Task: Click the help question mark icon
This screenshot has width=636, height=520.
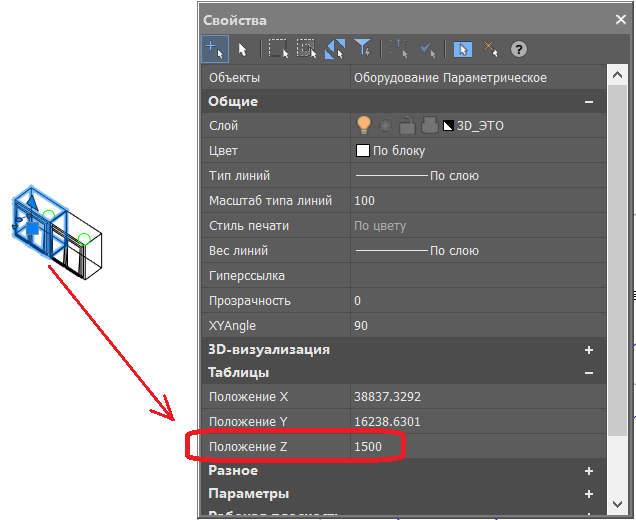Action: pos(519,49)
